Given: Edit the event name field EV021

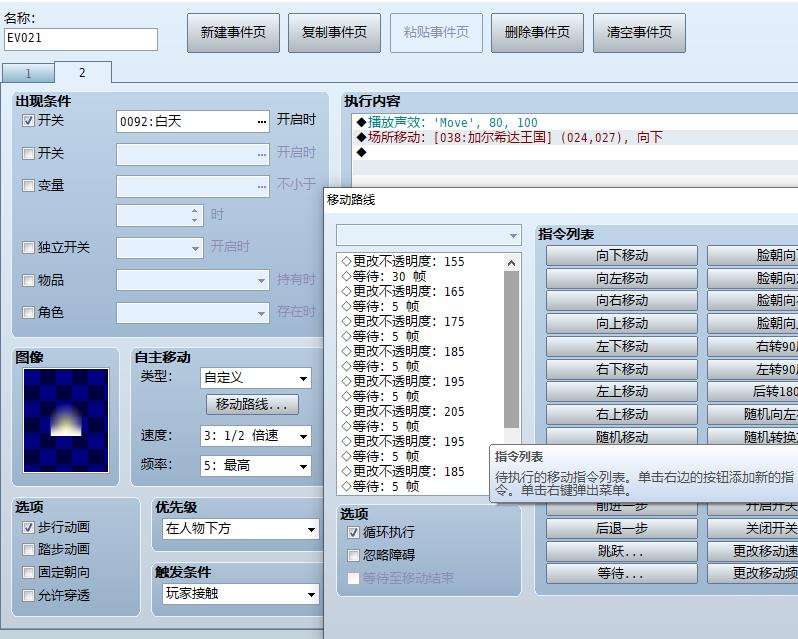Looking at the screenshot, I should pos(81,39).
